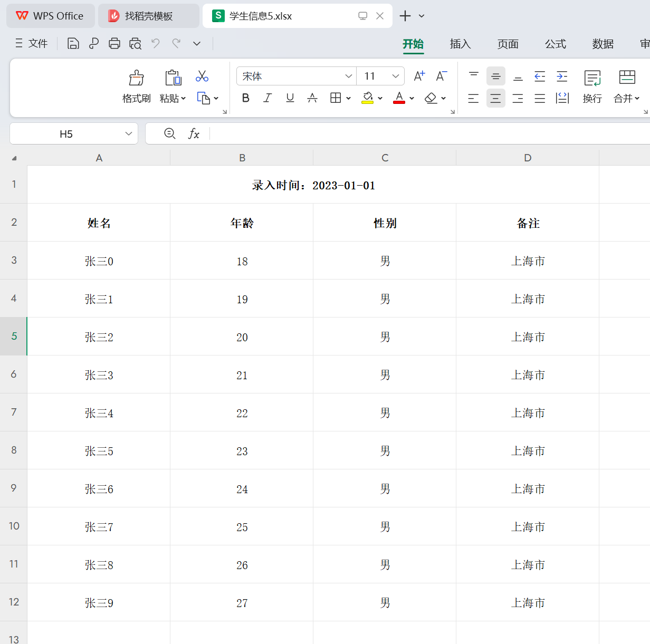Click the export/share icon next to Save
The width and height of the screenshot is (650, 644).
[x=94, y=43]
